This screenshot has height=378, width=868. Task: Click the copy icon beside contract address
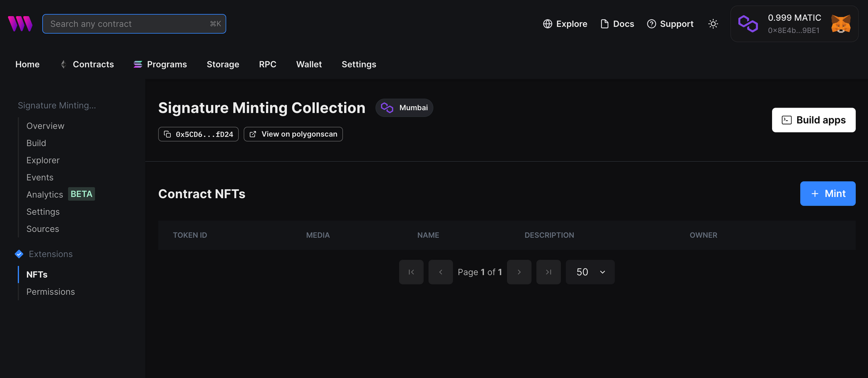click(x=168, y=134)
